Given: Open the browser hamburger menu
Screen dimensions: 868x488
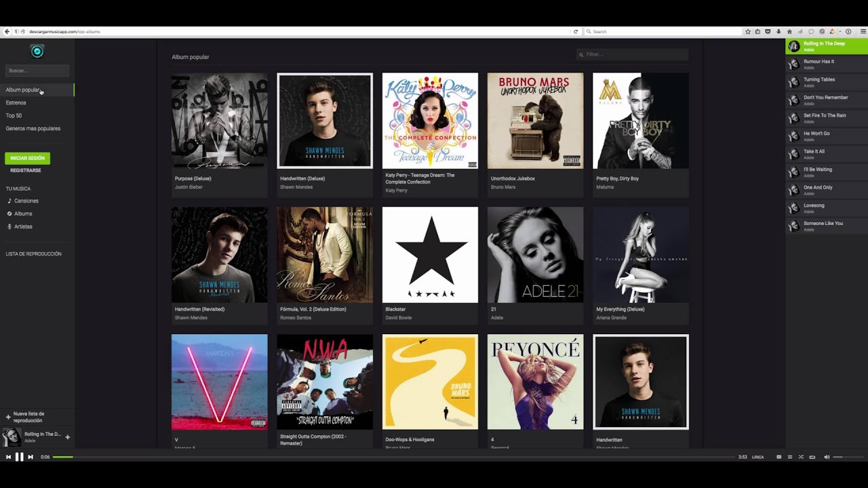Looking at the screenshot, I should [863, 31].
